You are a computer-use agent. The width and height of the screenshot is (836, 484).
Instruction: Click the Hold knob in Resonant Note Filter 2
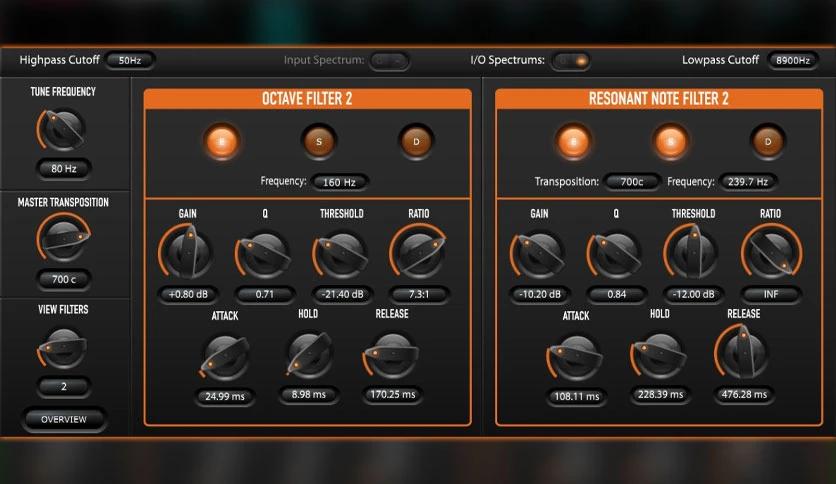pyautogui.click(x=659, y=356)
